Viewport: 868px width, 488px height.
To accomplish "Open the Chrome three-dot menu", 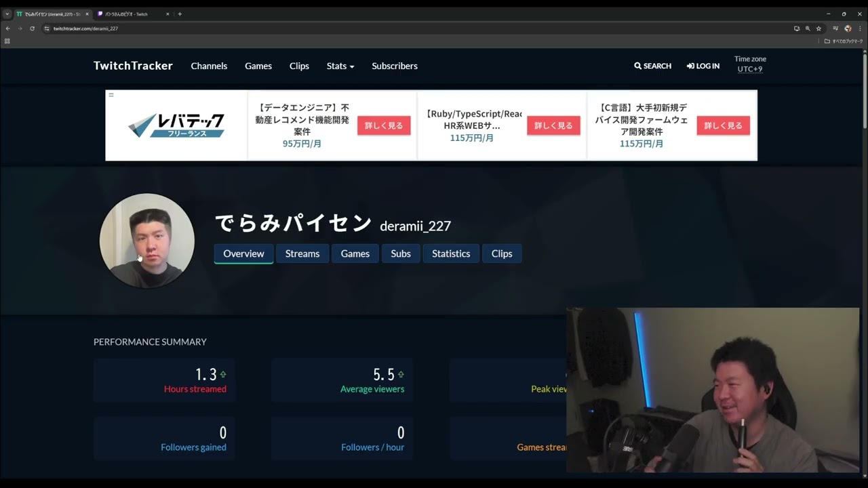I will click(859, 28).
